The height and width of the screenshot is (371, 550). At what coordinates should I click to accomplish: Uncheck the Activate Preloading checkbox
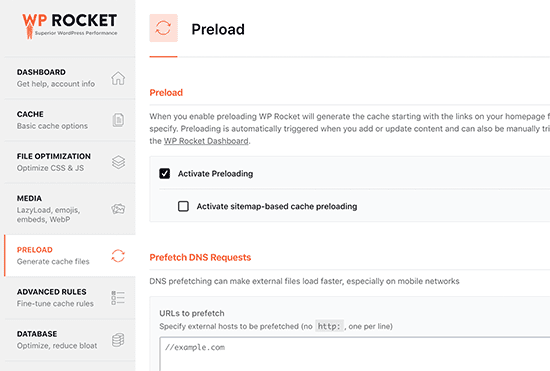(165, 174)
